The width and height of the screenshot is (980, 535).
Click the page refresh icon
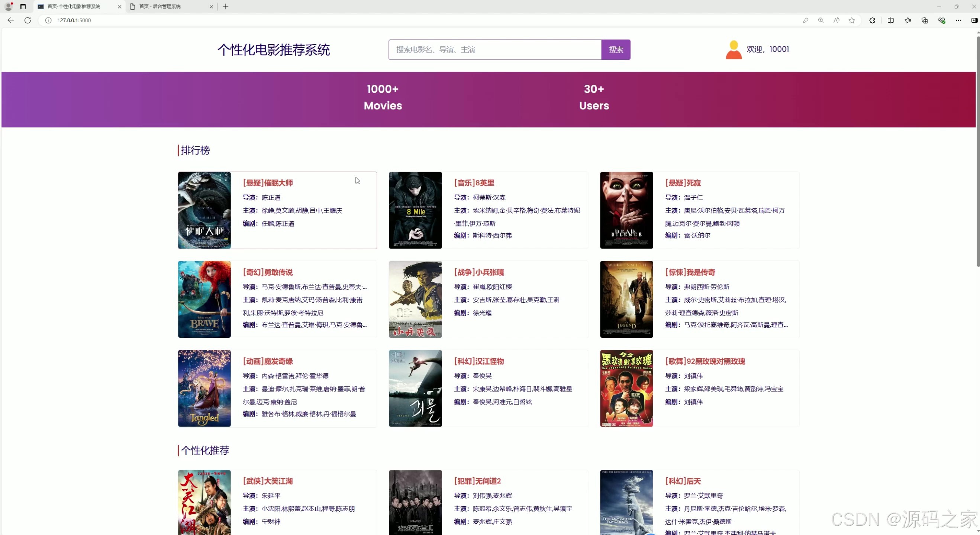[28, 20]
